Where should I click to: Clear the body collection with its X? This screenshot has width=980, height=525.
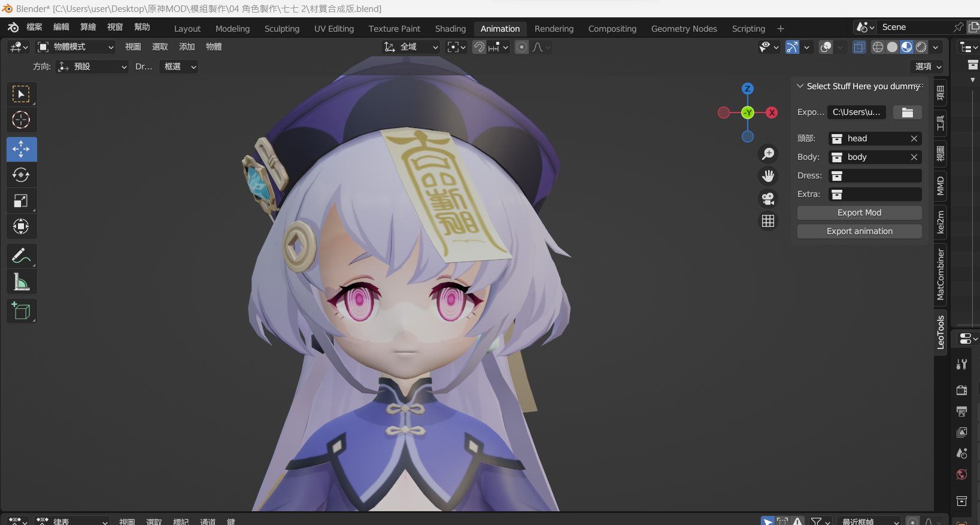point(914,157)
